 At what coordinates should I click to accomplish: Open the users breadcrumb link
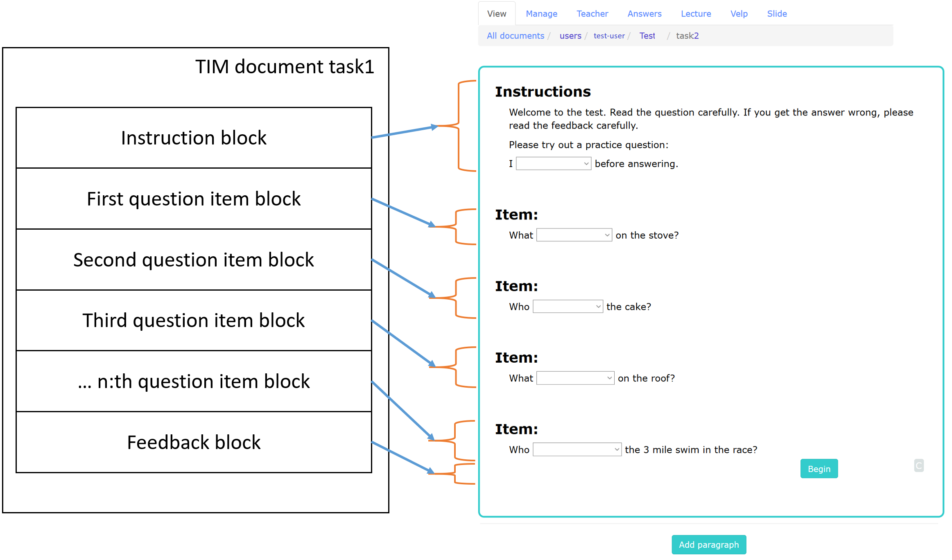[570, 36]
